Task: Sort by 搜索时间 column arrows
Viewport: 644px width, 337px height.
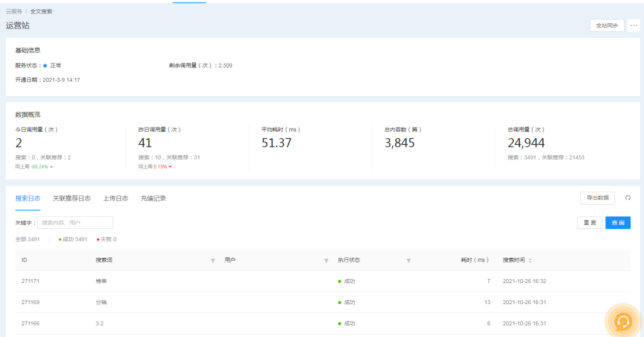Action: pos(530,260)
